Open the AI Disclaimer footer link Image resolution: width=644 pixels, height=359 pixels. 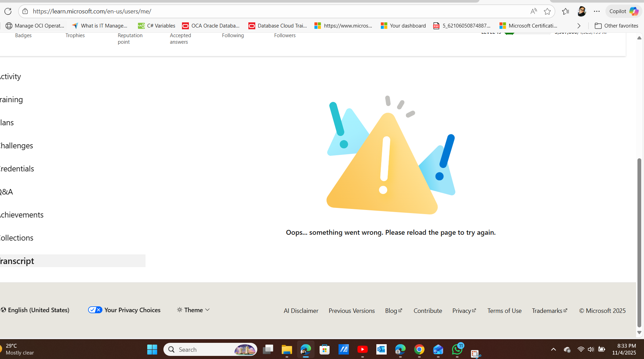click(301, 311)
